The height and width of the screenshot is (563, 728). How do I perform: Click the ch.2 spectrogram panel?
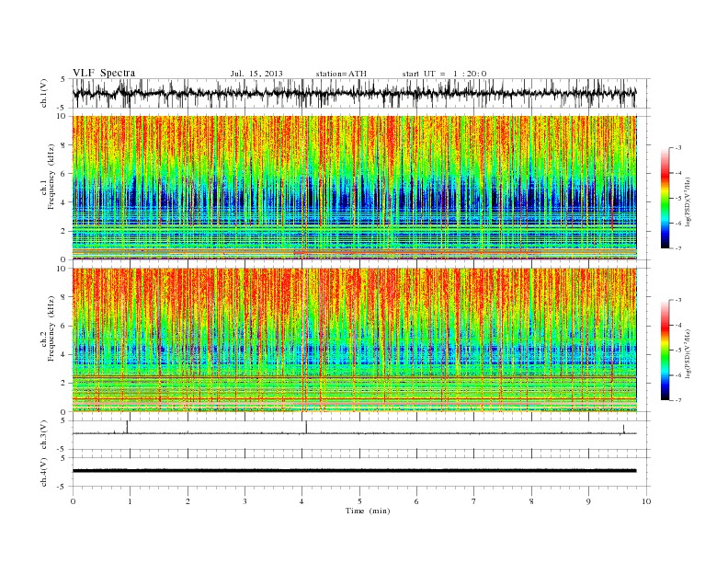click(355, 339)
